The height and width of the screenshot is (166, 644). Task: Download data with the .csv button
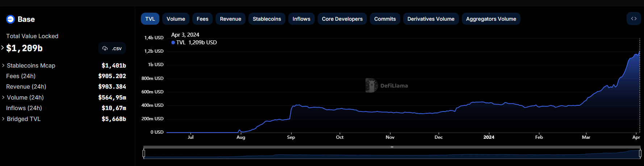coord(112,48)
